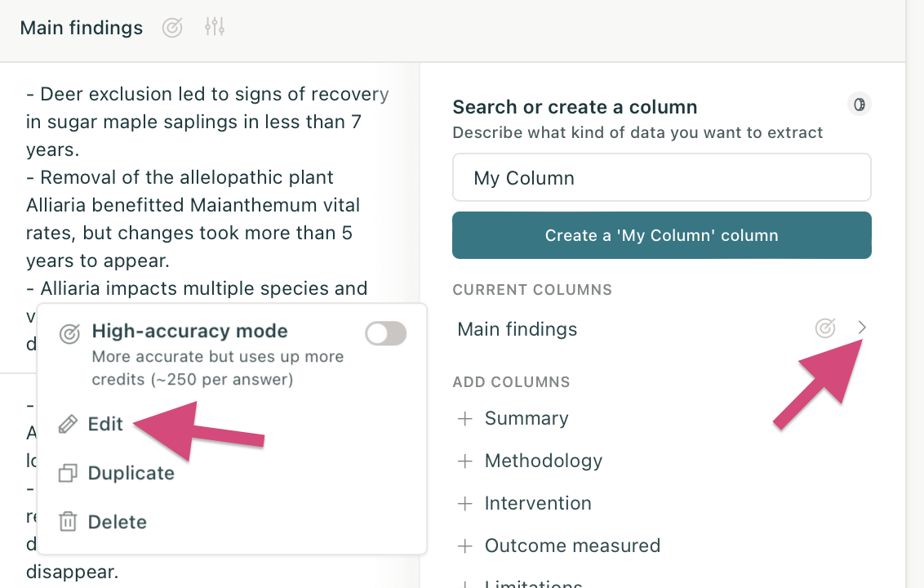Image resolution: width=924 pixels, height=588 pixels.
Task: Click the copy icon next to Duplicate
Action: point(69,473)
